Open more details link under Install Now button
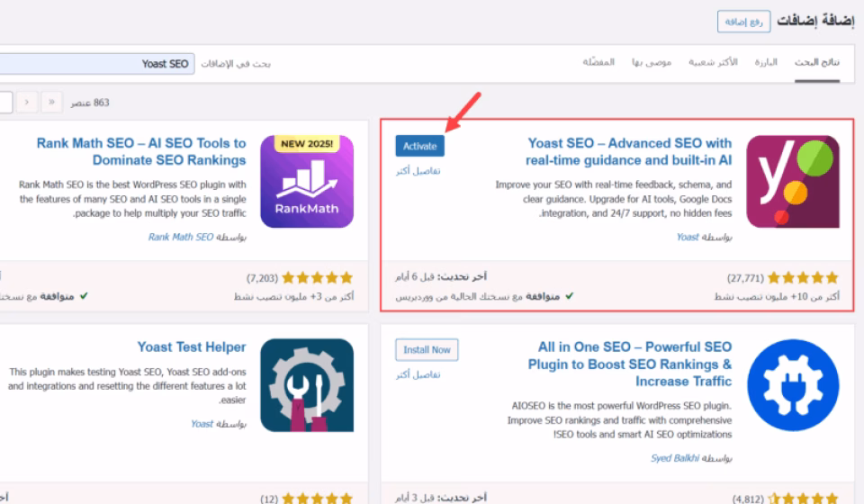 [418, 373]
